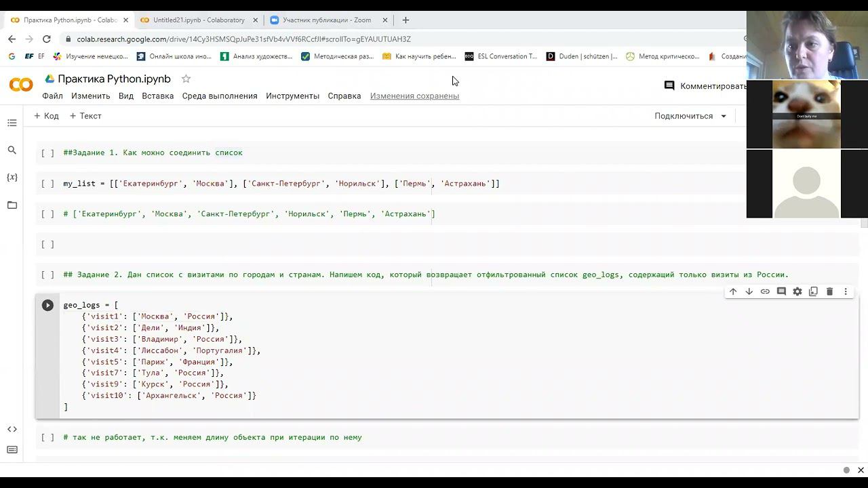Screen dimensions: 868x488
Task: Click the Colab logo
Action: point(21,85)
